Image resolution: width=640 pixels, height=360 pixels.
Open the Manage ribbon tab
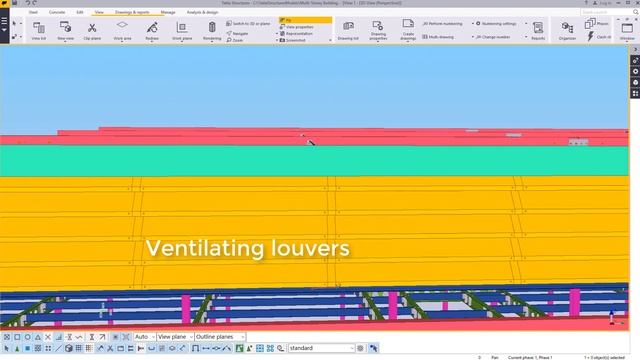168,12
